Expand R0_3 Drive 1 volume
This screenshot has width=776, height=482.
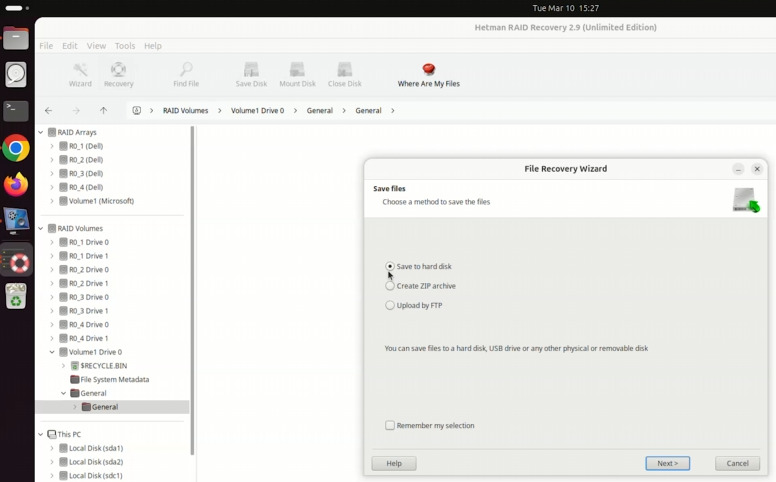(x=52, y=311)
